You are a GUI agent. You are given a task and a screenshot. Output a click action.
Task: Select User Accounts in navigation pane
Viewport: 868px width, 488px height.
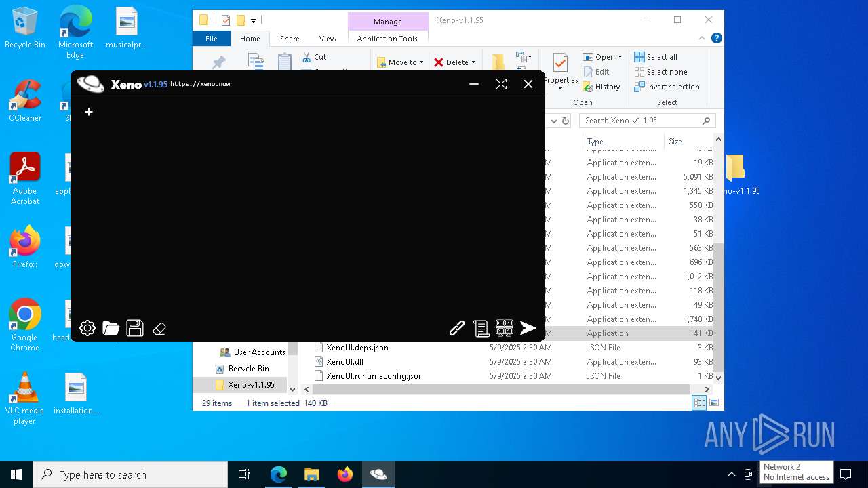click(x=252, y=352)
